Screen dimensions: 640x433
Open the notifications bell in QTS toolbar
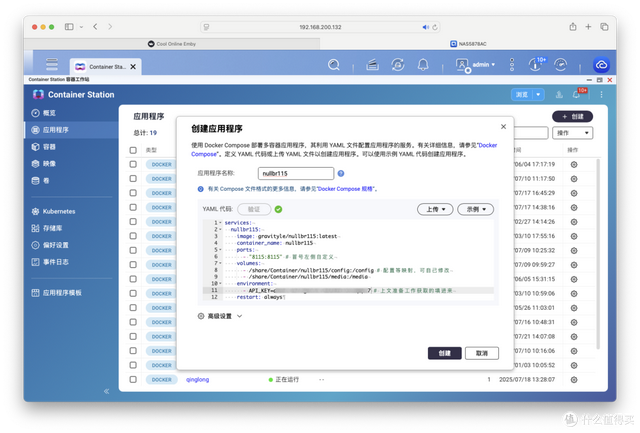pyautogui.click(x=423, y=64)
